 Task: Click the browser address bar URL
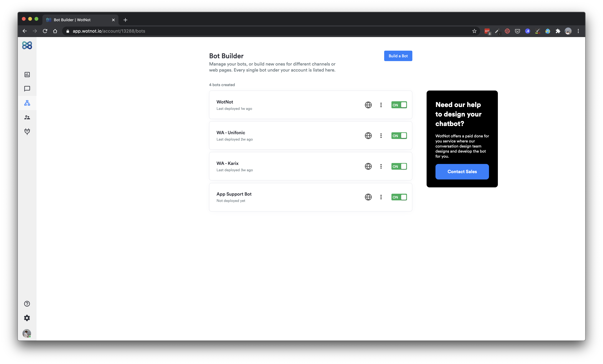109,31
